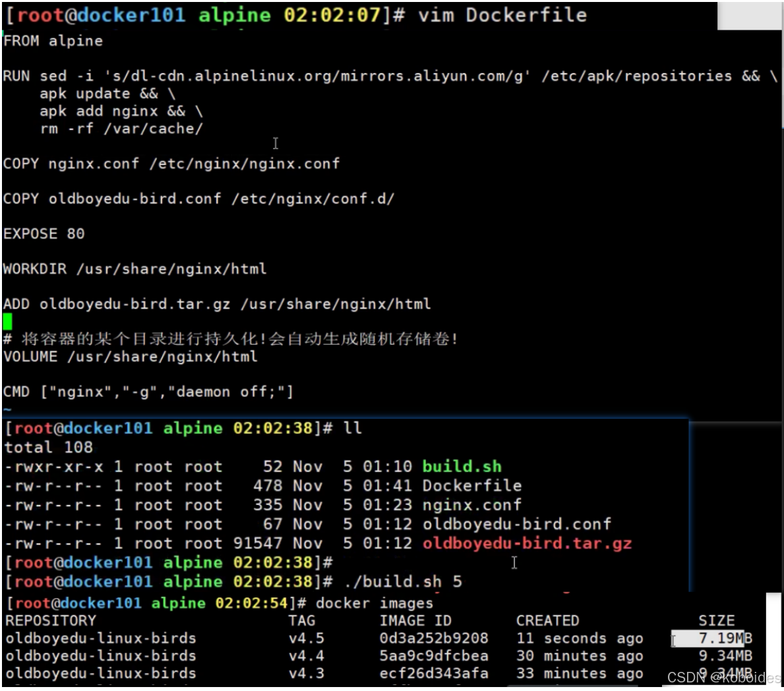The width and height of the screenshot is (784, 691).
Task: Click the 'rm -rf /var/cache/' line
Action: [121, 129]
